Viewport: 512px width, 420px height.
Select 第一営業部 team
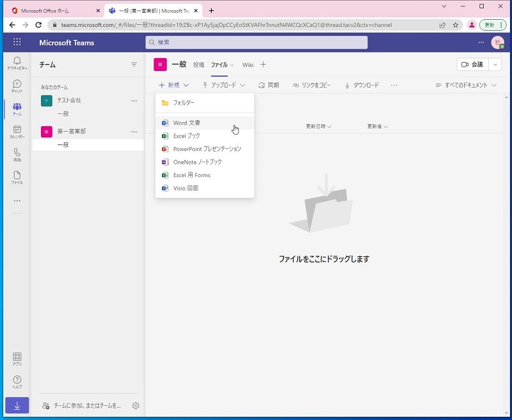72,132
